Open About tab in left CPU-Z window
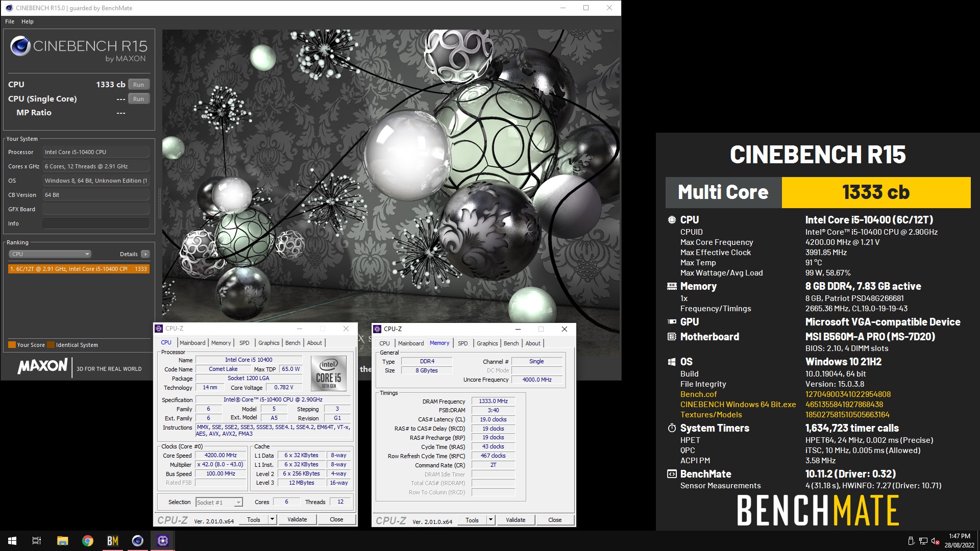The height and width of the screenshot is (551, 980). pyautogui.click(x=314, y=343)
